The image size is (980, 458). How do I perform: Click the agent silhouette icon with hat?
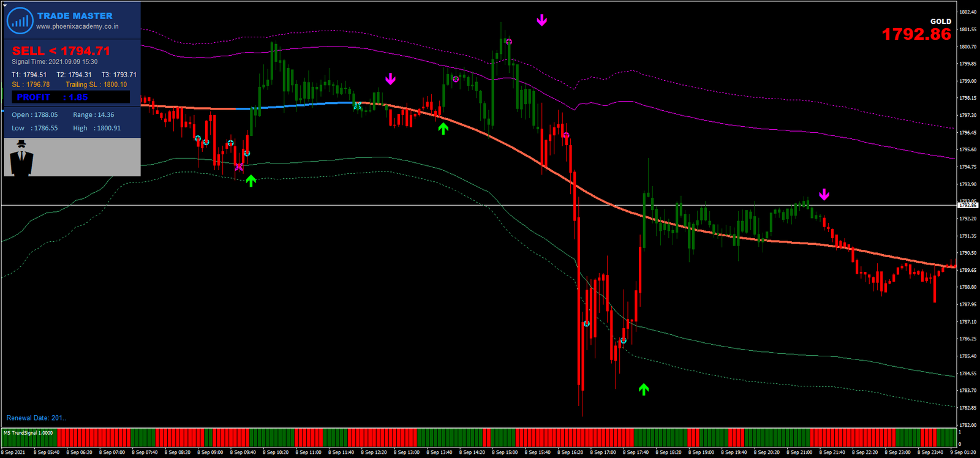21,157
